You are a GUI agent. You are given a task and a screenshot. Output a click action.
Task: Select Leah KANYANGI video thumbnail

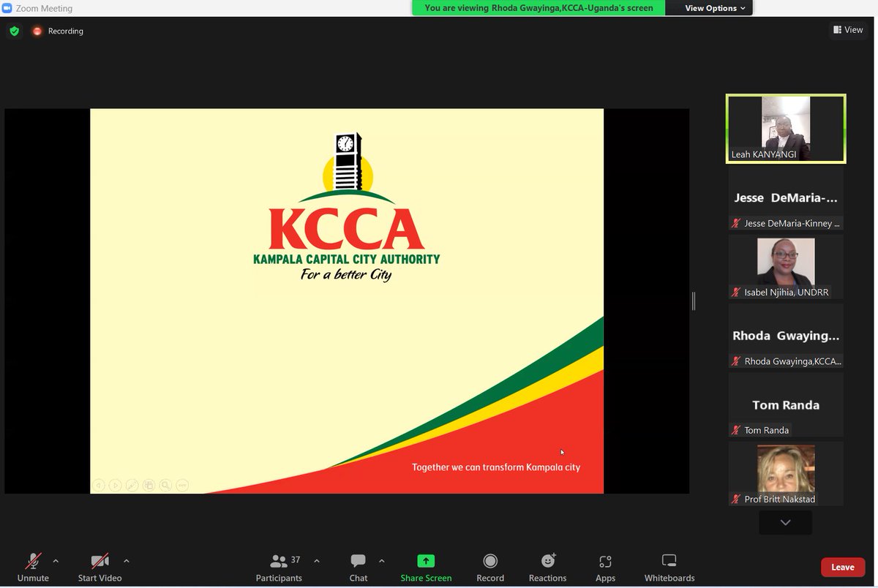(786, 129)
